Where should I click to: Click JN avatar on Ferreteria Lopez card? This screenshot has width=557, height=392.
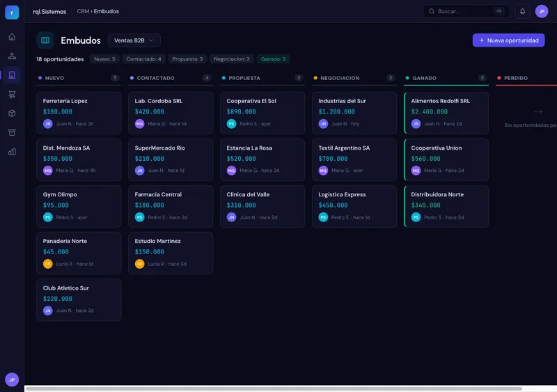click(47, 124)
